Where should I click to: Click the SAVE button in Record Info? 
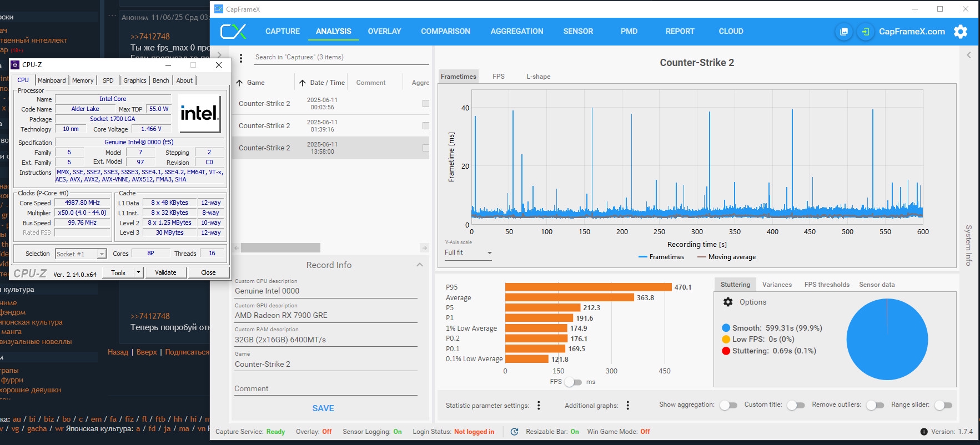click(x=323, y=408)
